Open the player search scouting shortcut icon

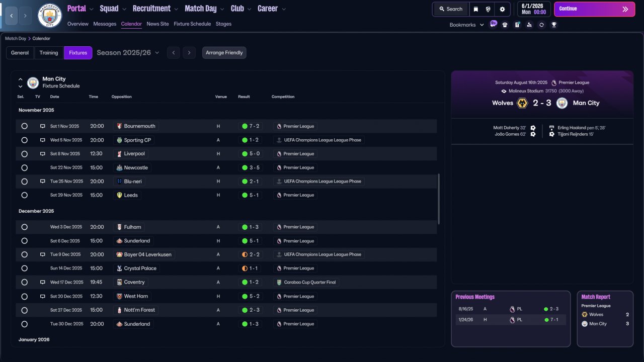click(529, 25)
